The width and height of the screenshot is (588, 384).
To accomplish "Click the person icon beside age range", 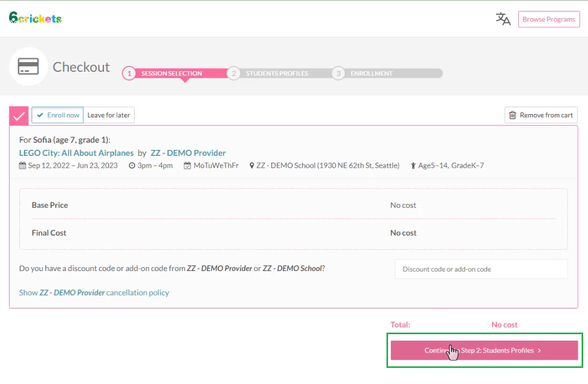I will (413, 166).
